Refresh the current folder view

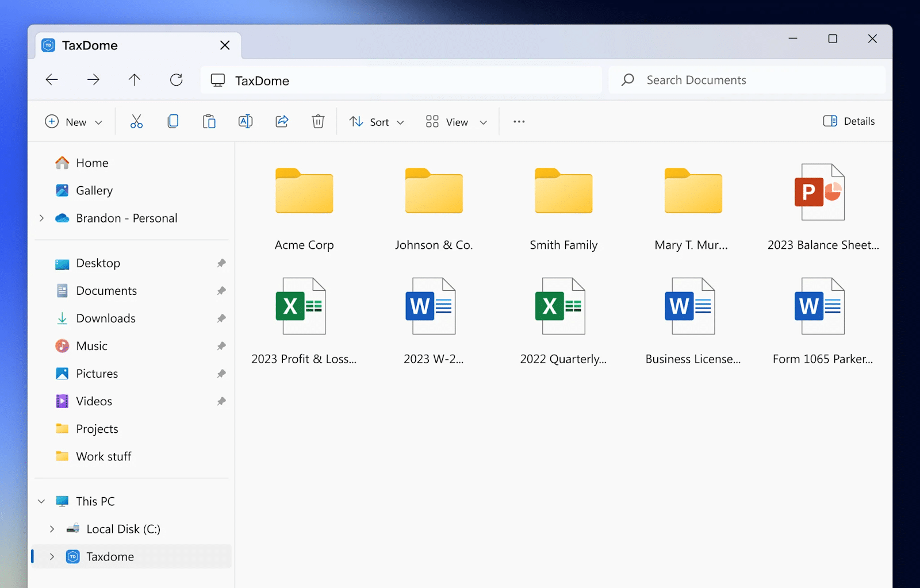click(x=176, y=80)
